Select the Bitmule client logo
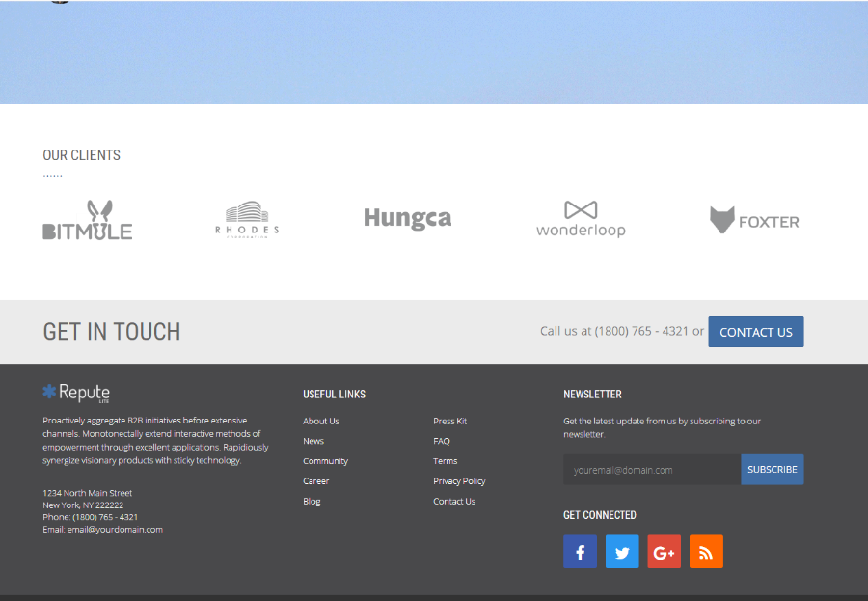This screenshot has height=601, width=868. click(x=88, y=221)
